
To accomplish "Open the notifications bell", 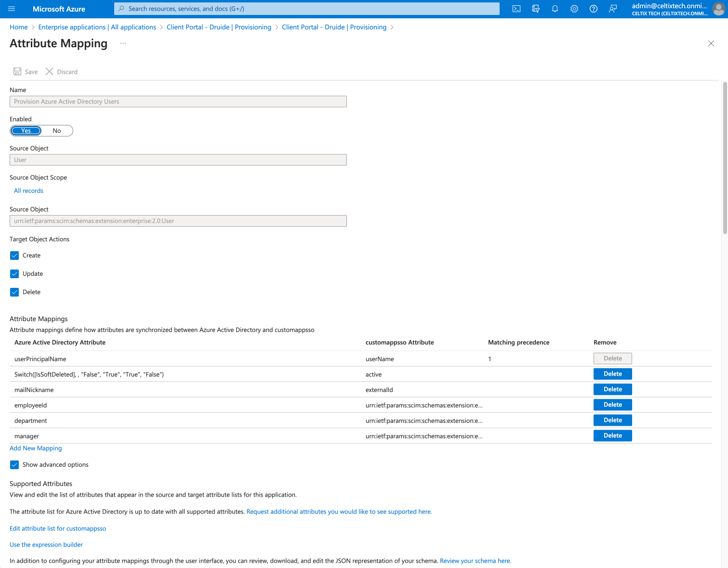I will click(555, 9).
